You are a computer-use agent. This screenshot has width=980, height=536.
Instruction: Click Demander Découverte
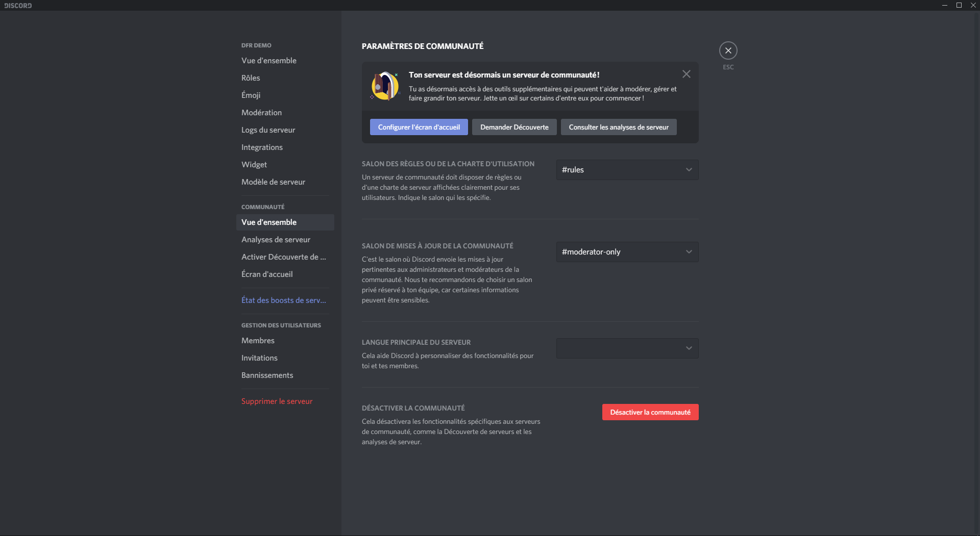tap(514, 127)
